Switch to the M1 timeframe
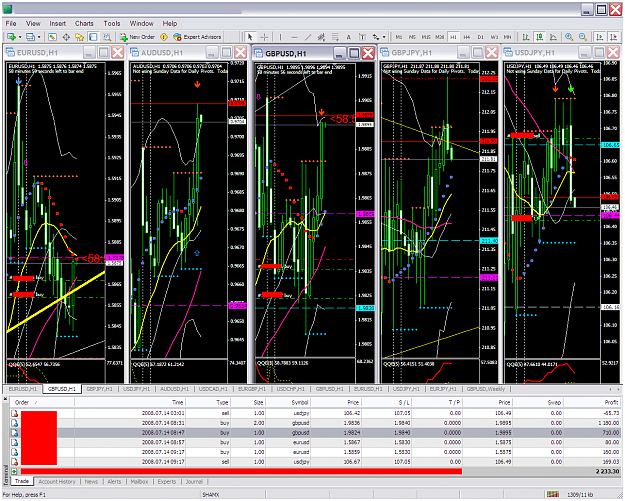The height and width of the screenshot is (501, 625). pos(399,37)
